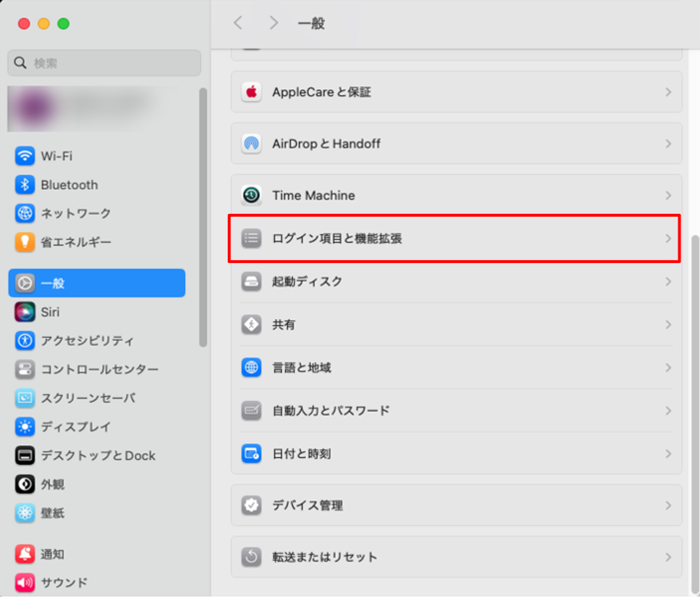Viewport: 700px width, 598px height.
Task: Select the Bluetooth icon in the sidebar
Action: pos(22,185)
